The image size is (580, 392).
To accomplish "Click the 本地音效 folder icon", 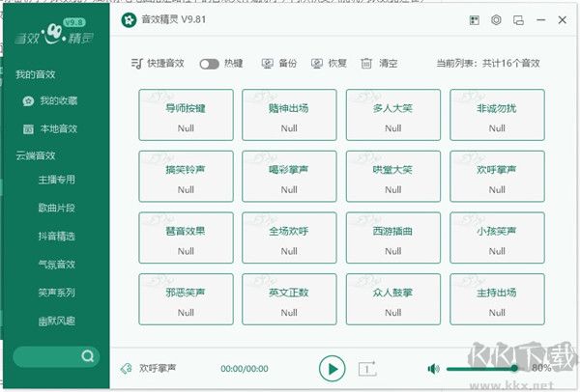I will pos(28,129).
